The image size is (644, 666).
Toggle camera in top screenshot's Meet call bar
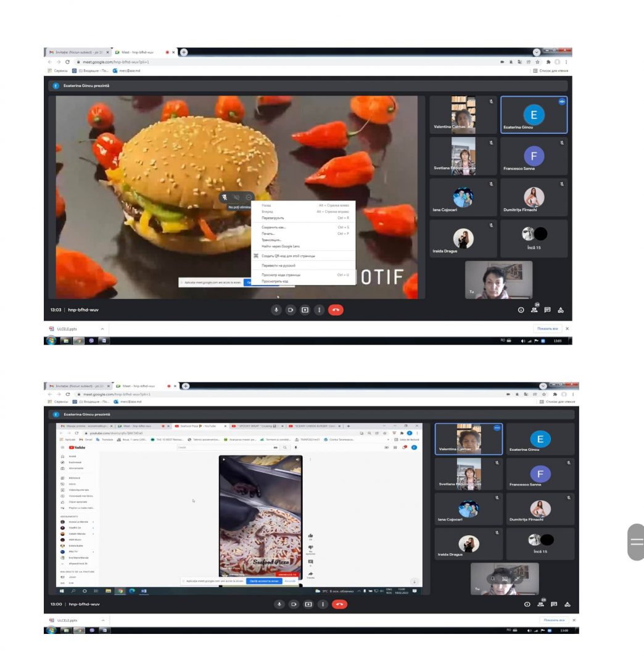(x=291, y=310)
